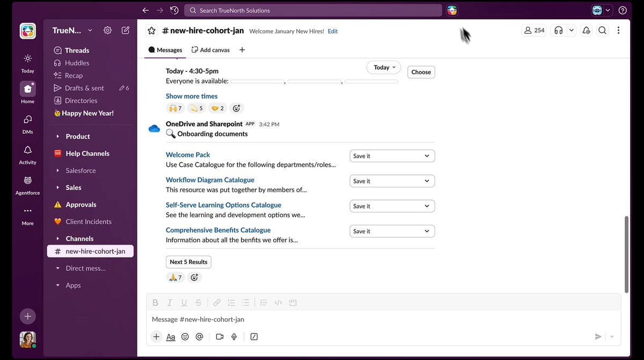Apply bold formatting in composer
644x360 pixels.
tap(156, 303)
